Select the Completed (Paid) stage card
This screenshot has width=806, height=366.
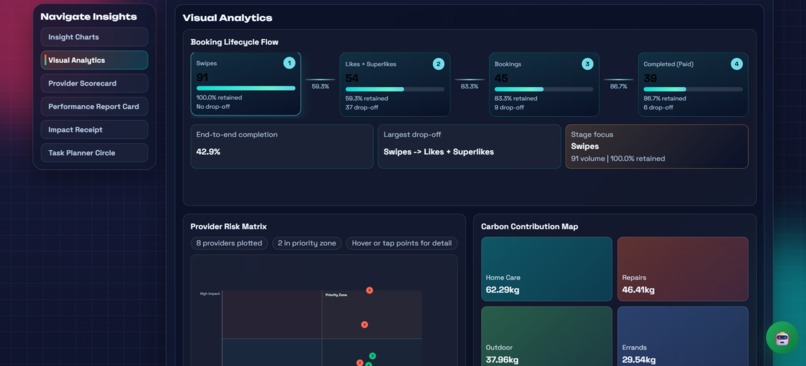point(693,84)
